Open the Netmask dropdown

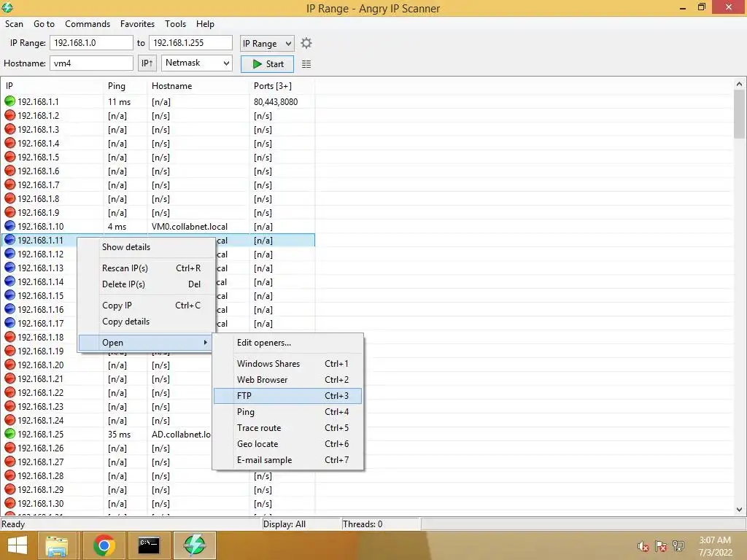click(197, 63)
